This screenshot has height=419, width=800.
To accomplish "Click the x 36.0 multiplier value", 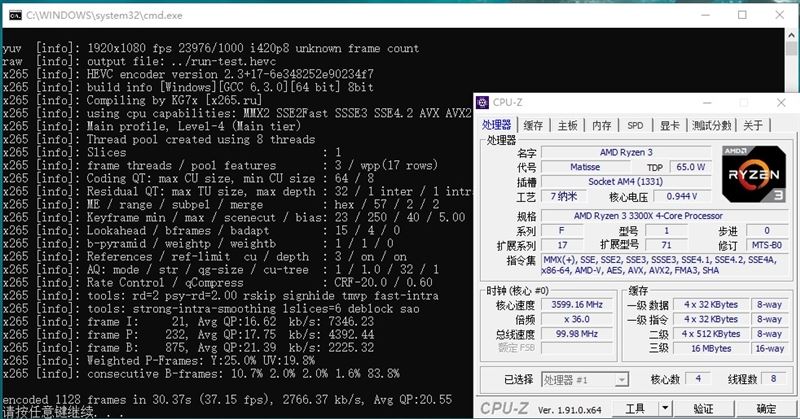I will pos(577,319).
